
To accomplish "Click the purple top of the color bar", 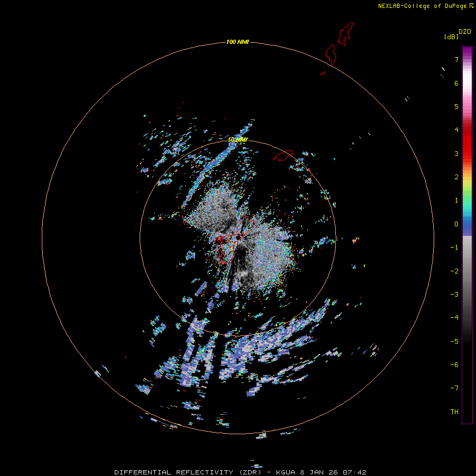I will 467,52.
